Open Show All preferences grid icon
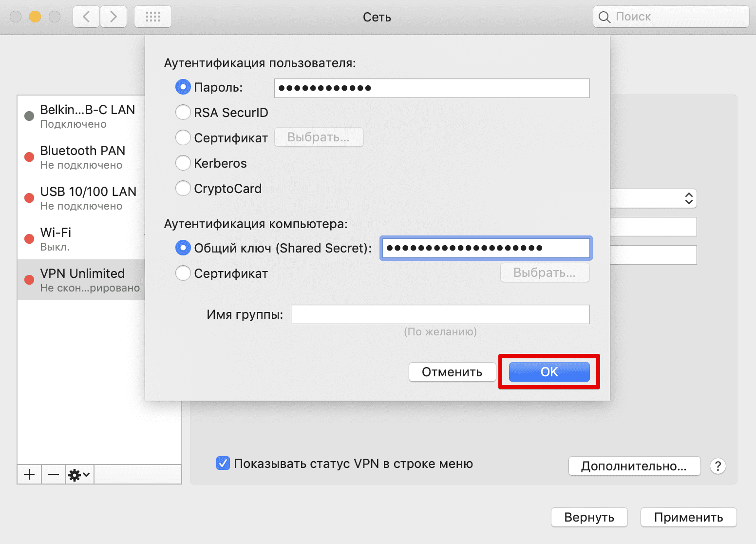 [x=152, y=16]
